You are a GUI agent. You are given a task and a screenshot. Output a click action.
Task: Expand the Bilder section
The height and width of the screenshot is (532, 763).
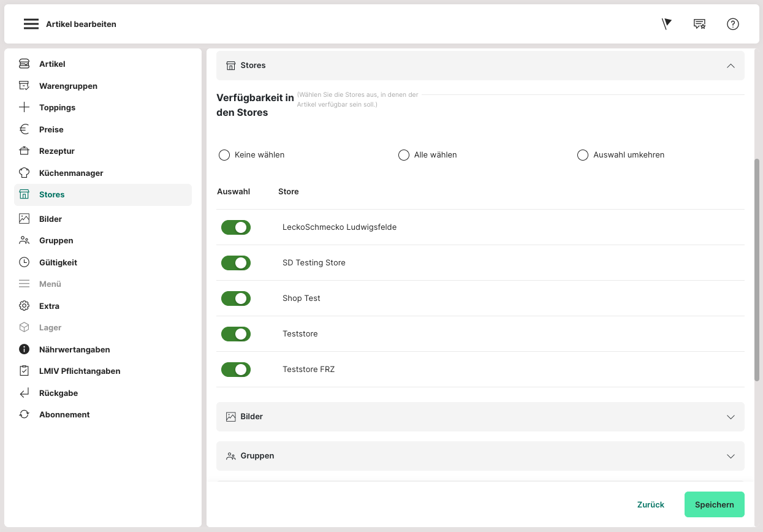pyautogui.click(x=731, y=417)
